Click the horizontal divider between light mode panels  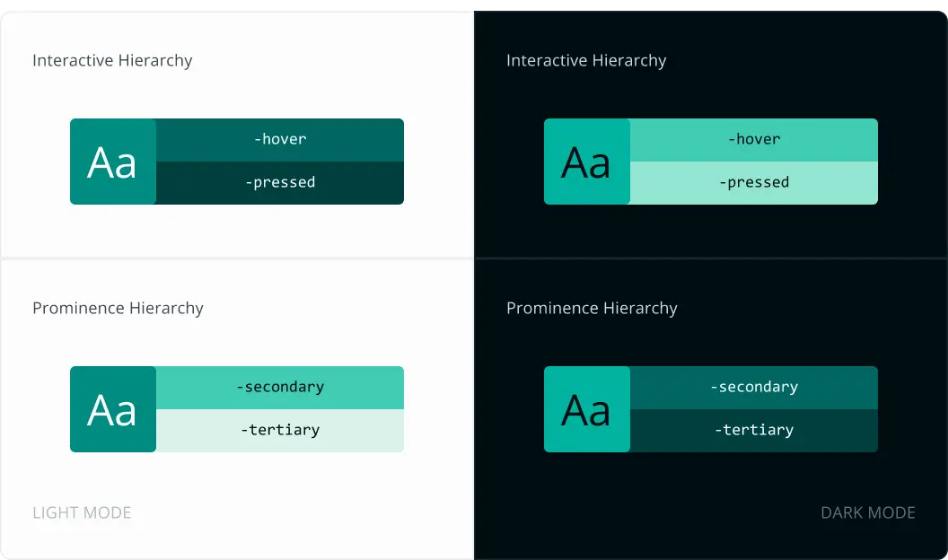coord(237,258)
